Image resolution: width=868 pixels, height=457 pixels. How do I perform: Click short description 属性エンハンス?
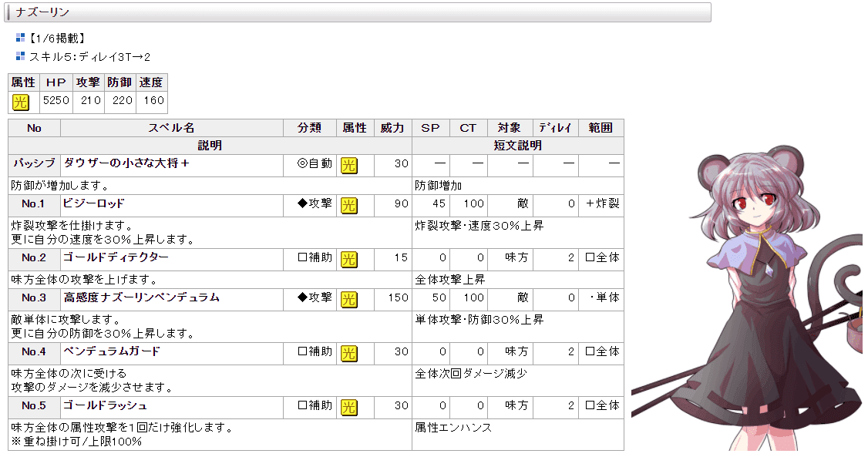[453, 428]
